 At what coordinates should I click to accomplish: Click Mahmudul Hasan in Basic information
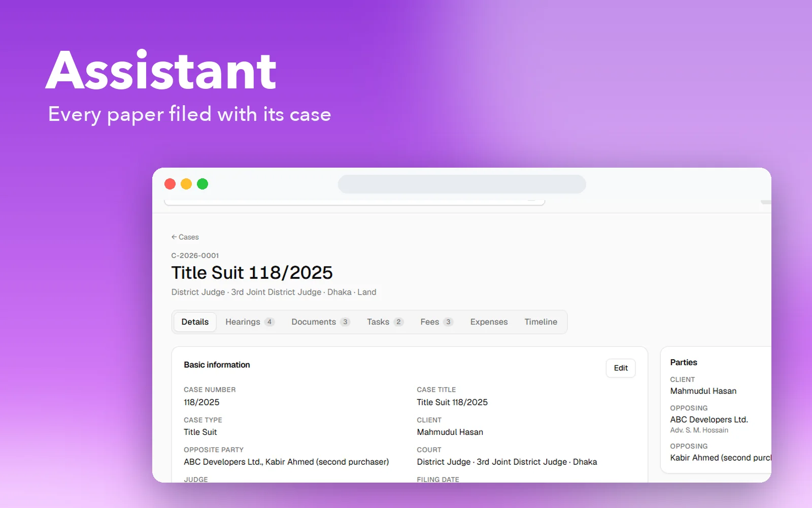click(x=450, y=432)
